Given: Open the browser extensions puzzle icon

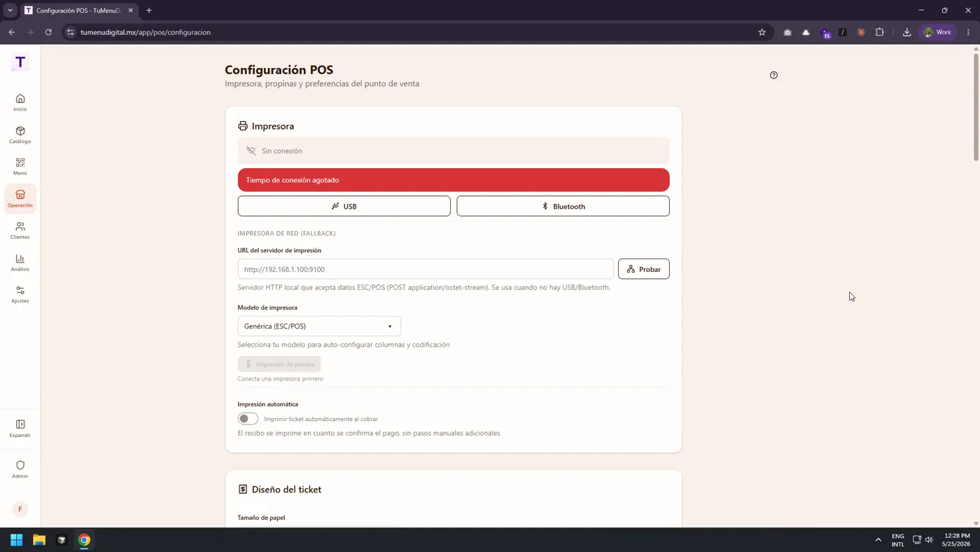Looking at the screenshot, I should [880, 32].
